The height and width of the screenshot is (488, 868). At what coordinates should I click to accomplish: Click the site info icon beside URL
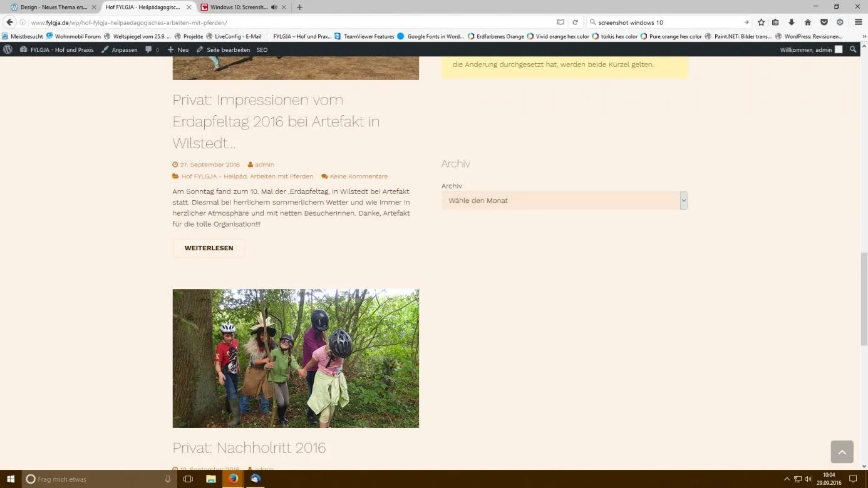(23, 23)
